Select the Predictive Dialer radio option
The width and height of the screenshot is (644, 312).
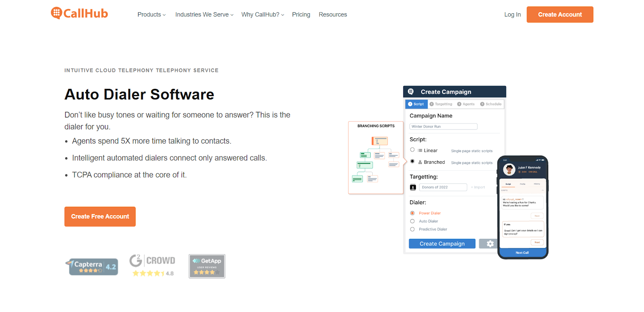pyautogui.click(x=412, y=229)
